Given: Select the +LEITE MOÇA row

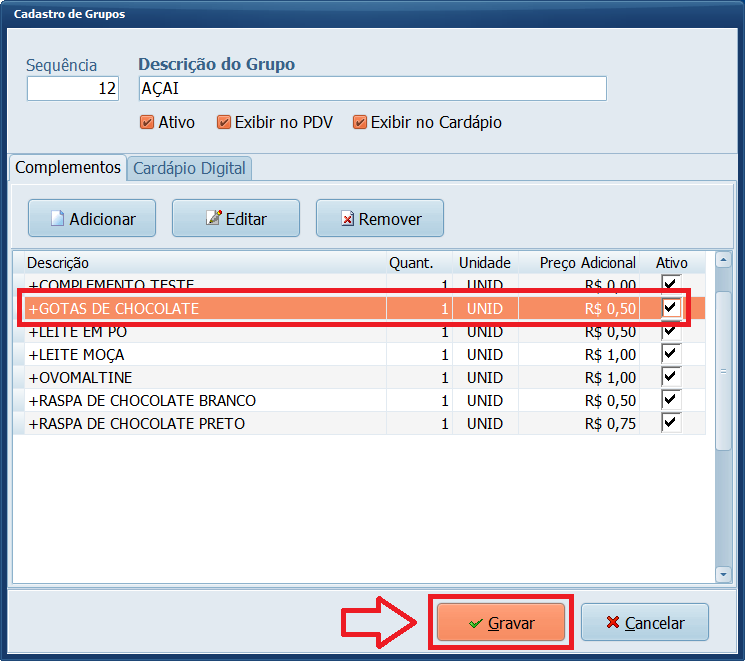Looking at the screenshot, I should pos(200,355).
